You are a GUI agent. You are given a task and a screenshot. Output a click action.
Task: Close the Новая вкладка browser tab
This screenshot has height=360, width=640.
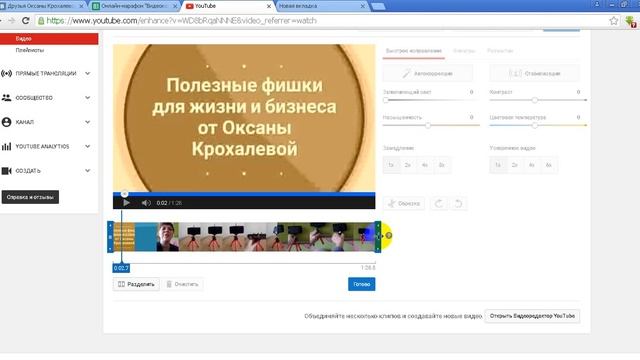(362, 6)
